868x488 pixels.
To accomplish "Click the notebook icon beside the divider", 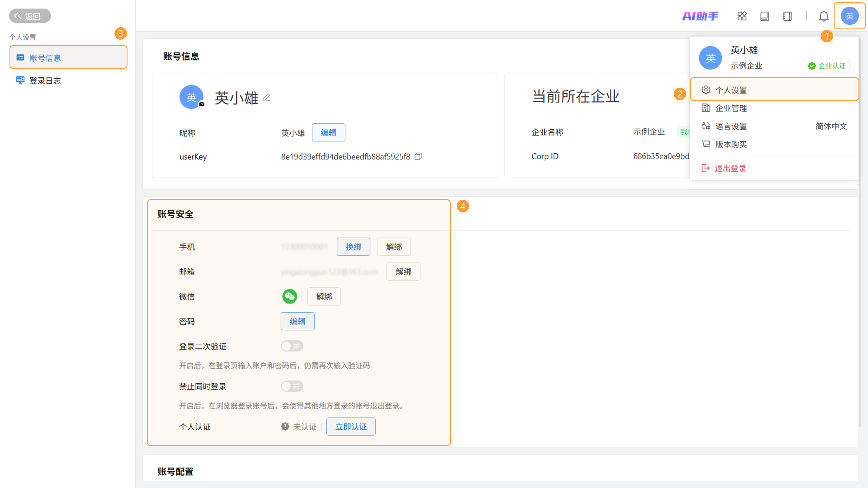I will pyautogui.click(x=787, y=16).
